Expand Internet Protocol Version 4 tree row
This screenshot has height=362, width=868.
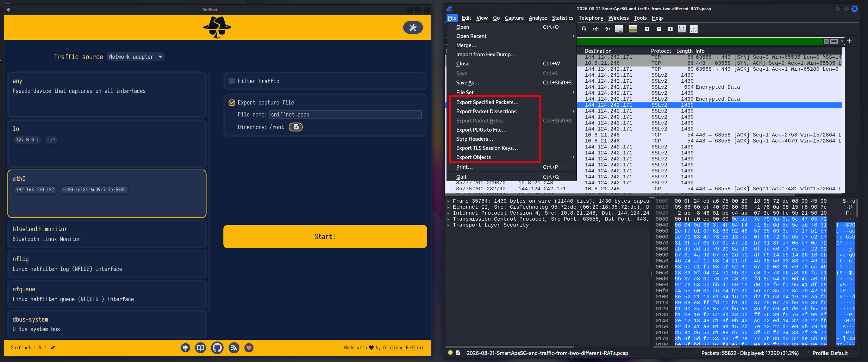(448, 213)
